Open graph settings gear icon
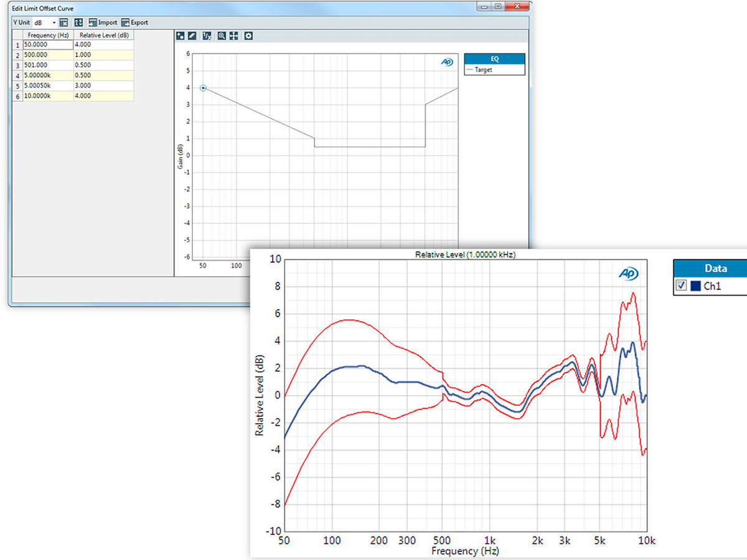 (248, 36)
